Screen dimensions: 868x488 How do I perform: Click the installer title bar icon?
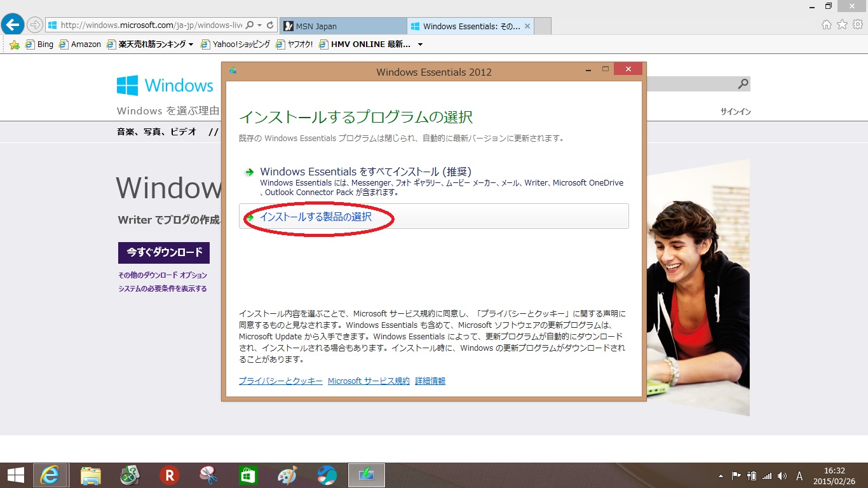coord(233,71)
